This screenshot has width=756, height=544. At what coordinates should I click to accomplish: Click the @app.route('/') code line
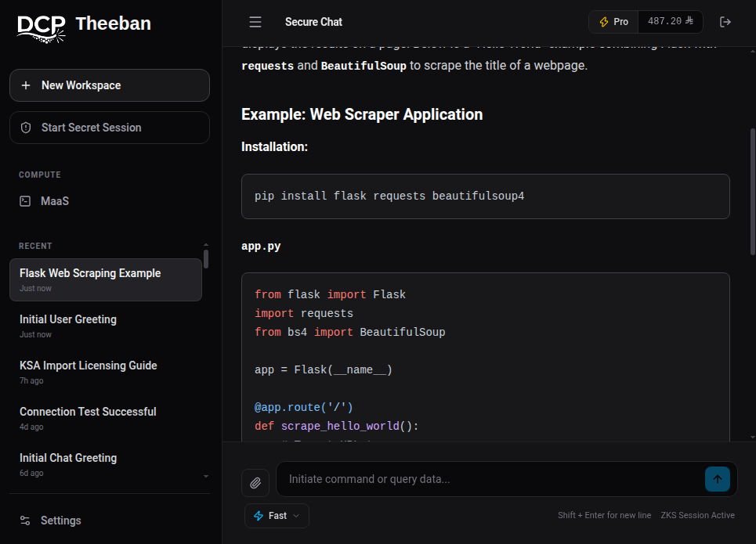tap(304, 407)
